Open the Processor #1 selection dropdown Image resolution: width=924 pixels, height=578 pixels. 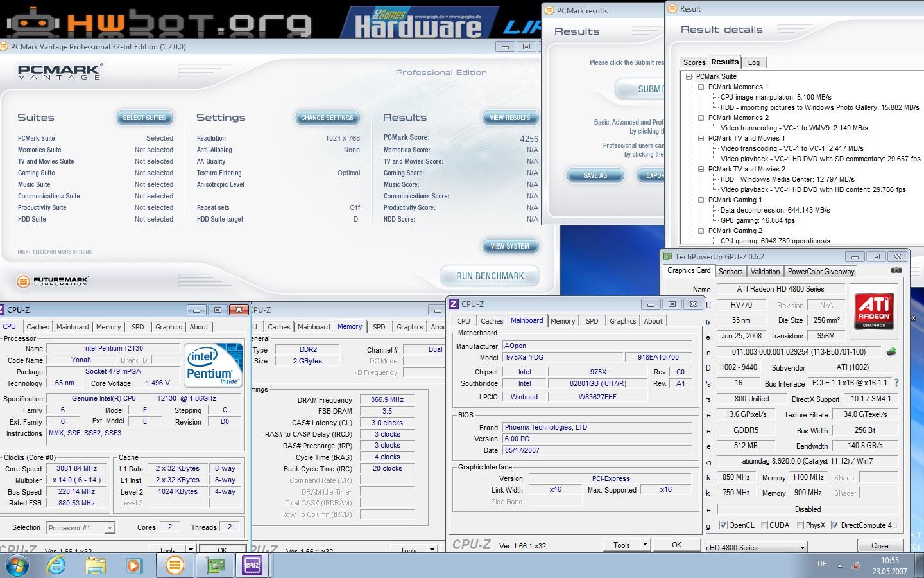click(110, 528)
